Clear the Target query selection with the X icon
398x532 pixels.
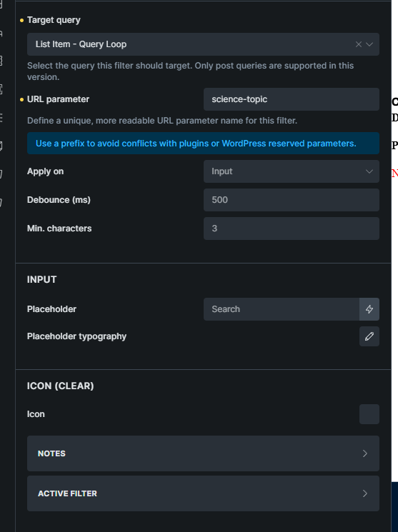(358, 44)
